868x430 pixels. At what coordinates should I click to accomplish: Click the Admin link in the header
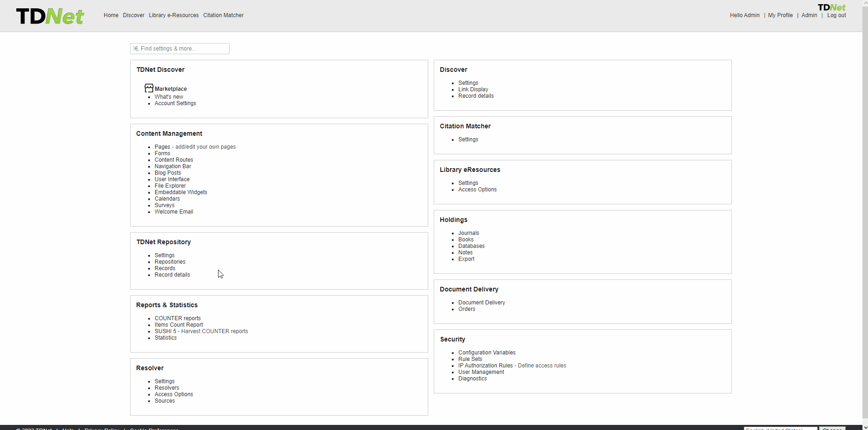pos(809,15)
